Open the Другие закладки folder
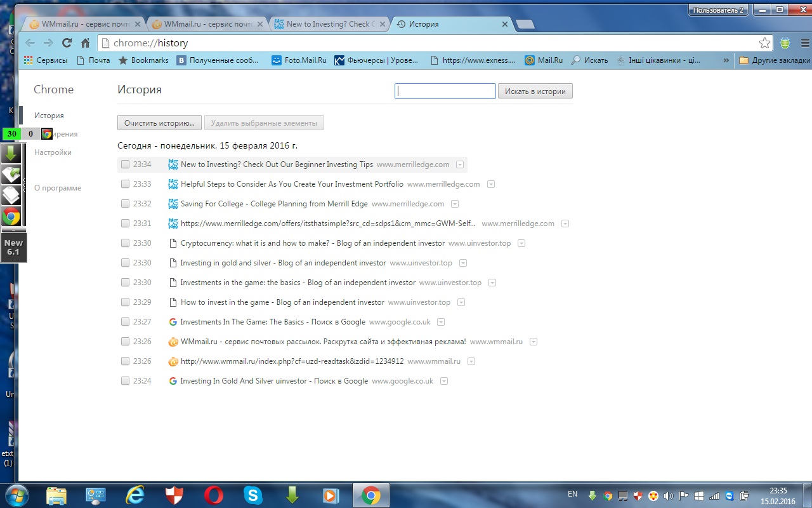 point(775,60)
